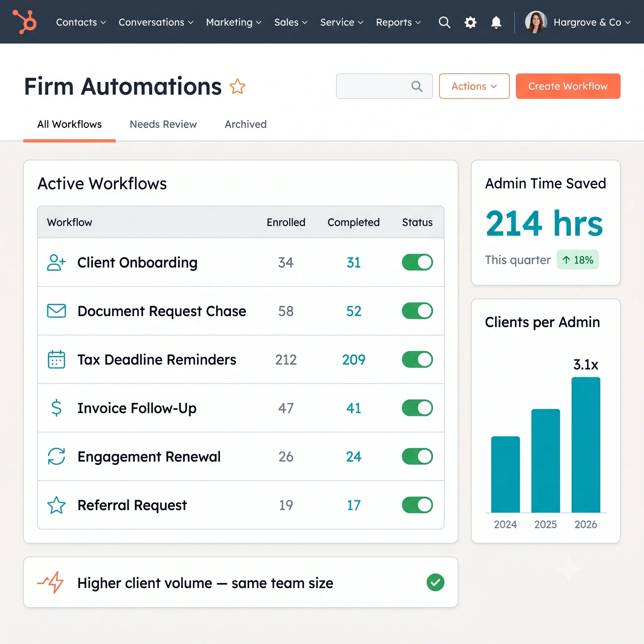Click enrolled count 47

coord(286,408)
